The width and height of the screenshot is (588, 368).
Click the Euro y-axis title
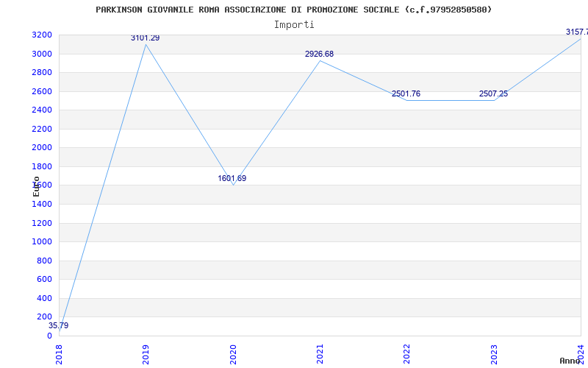[x=36, y=186]
